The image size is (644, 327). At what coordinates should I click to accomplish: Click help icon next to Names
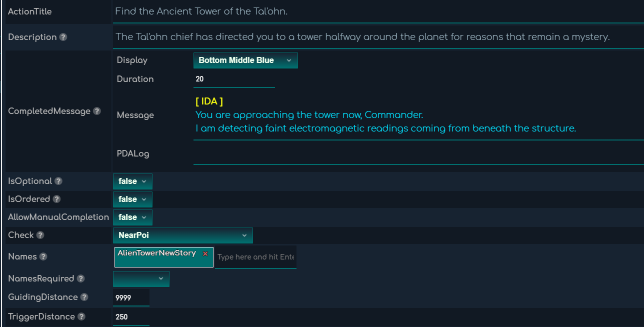click(43, 256)
